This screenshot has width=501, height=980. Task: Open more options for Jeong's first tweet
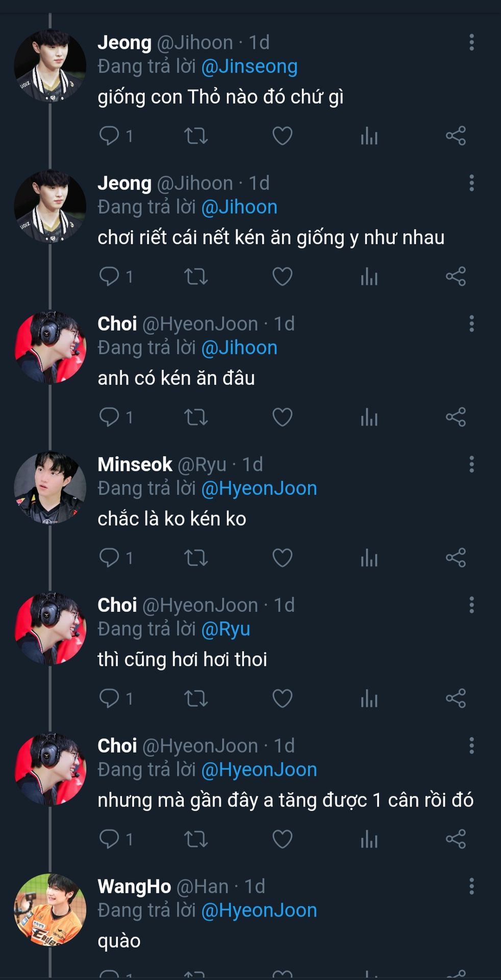[471, 42]
